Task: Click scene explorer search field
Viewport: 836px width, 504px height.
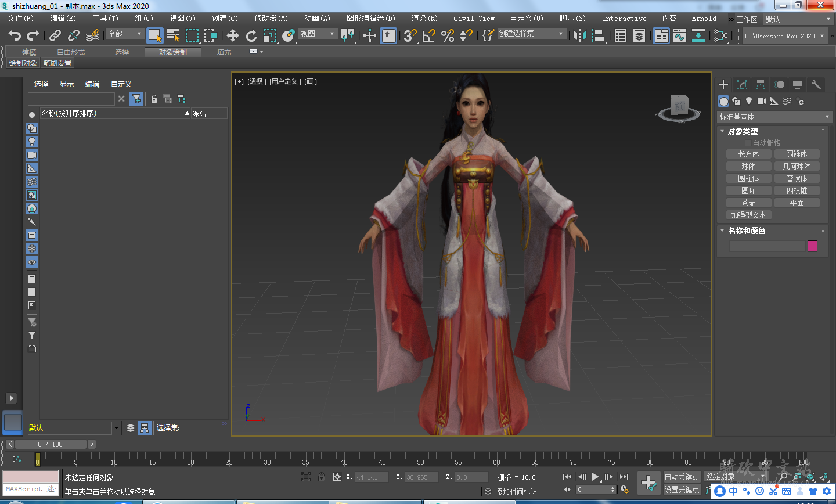Action: 71,99
